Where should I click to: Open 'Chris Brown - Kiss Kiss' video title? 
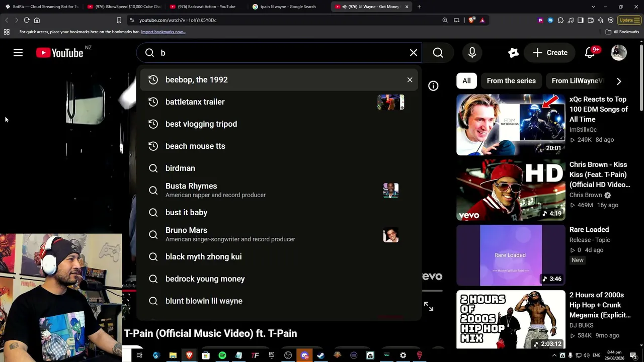pos(600,174)
